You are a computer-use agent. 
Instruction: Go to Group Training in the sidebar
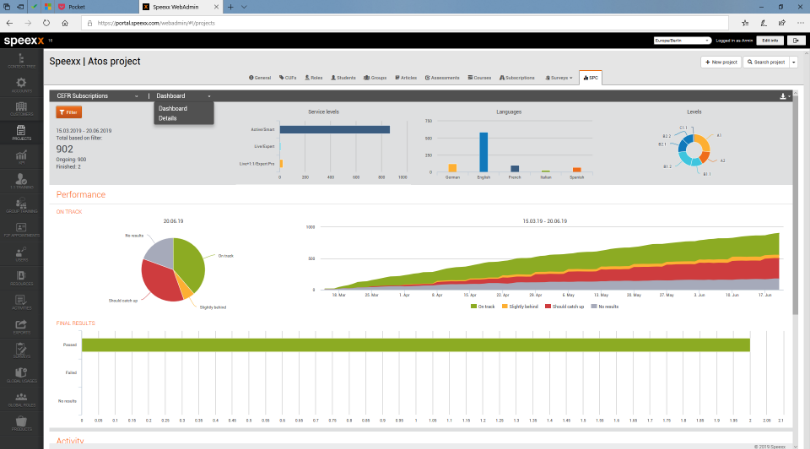point(21,206)
